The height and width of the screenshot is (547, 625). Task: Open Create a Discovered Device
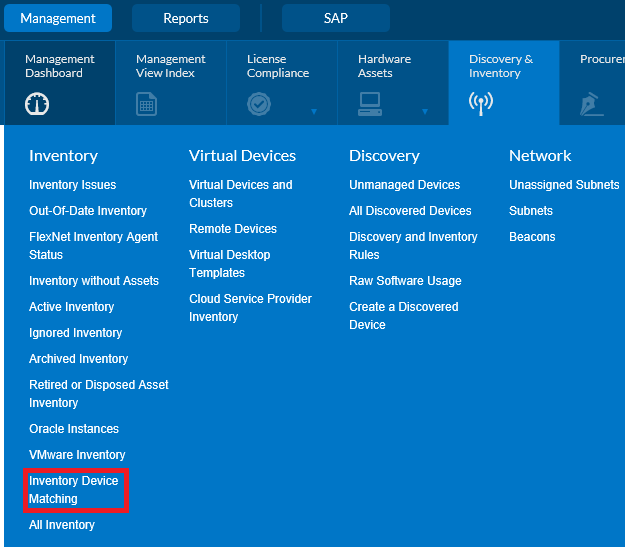[403, 315]
